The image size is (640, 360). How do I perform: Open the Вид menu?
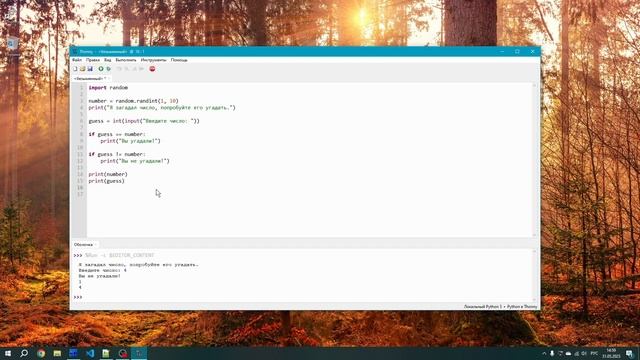point(108,60)
